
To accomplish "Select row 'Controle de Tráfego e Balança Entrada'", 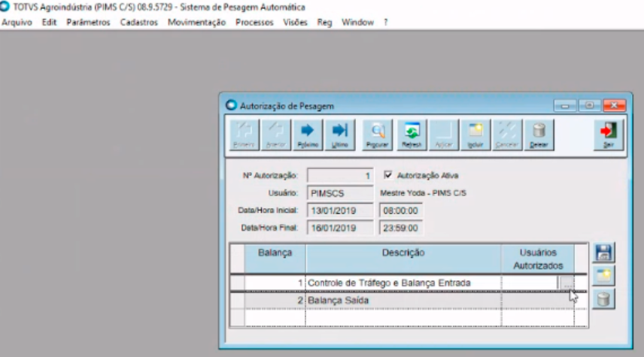I will point(409,283).
